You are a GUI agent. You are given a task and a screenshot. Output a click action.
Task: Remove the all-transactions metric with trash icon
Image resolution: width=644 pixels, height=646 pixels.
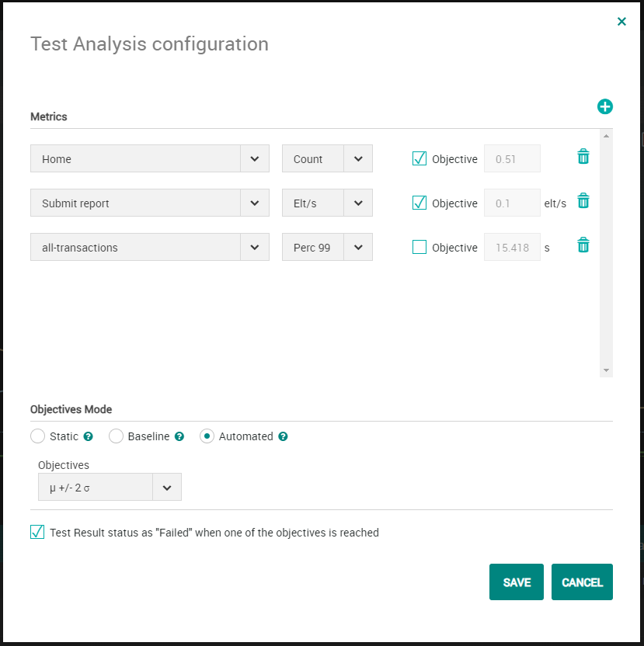coord(583,245)
